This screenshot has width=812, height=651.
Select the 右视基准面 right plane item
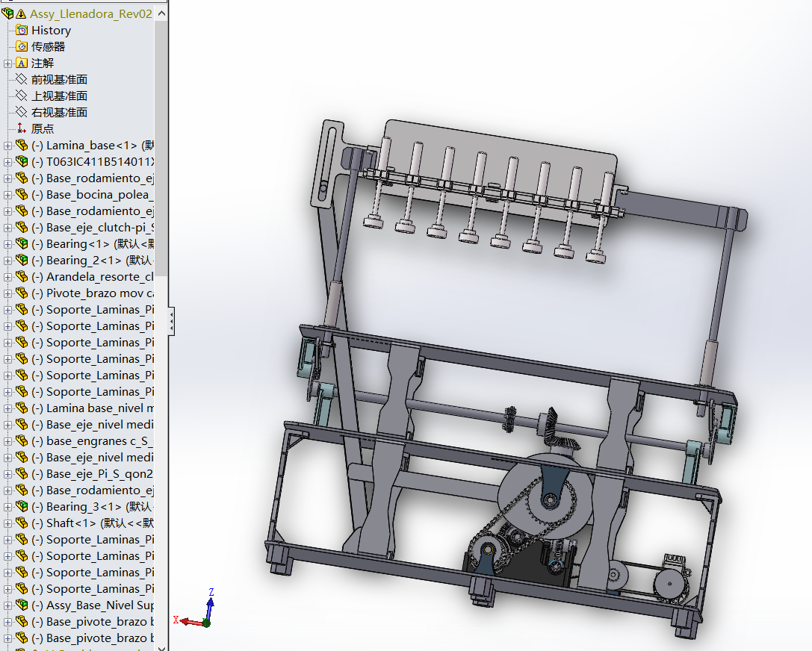pos(59,113)
